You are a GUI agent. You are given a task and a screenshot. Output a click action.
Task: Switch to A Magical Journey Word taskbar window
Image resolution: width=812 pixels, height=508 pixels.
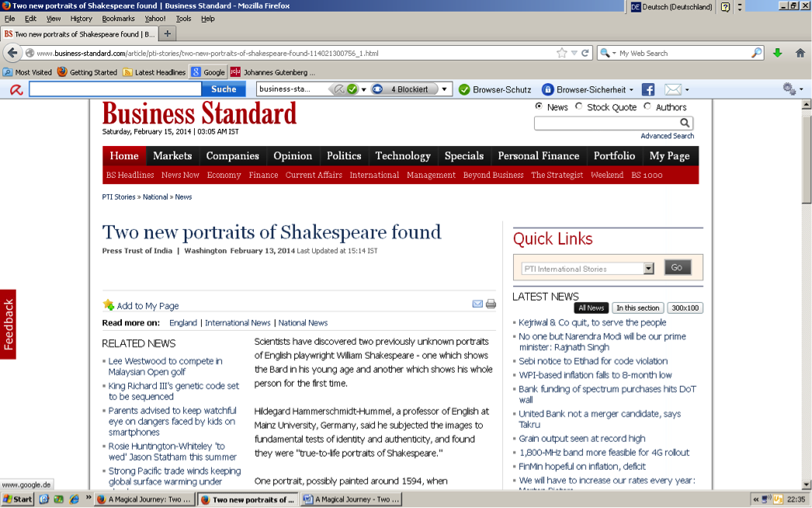[352, 499]
